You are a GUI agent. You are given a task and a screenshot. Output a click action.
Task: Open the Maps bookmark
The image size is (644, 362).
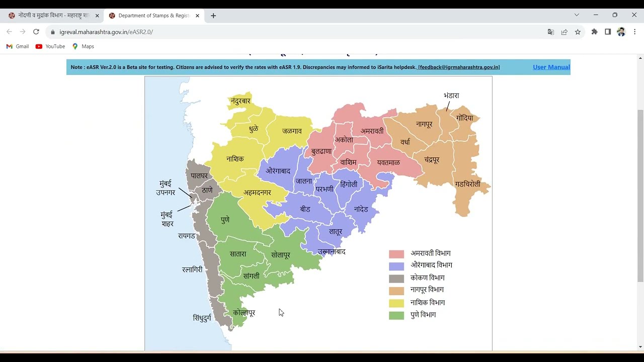(83, 46)
